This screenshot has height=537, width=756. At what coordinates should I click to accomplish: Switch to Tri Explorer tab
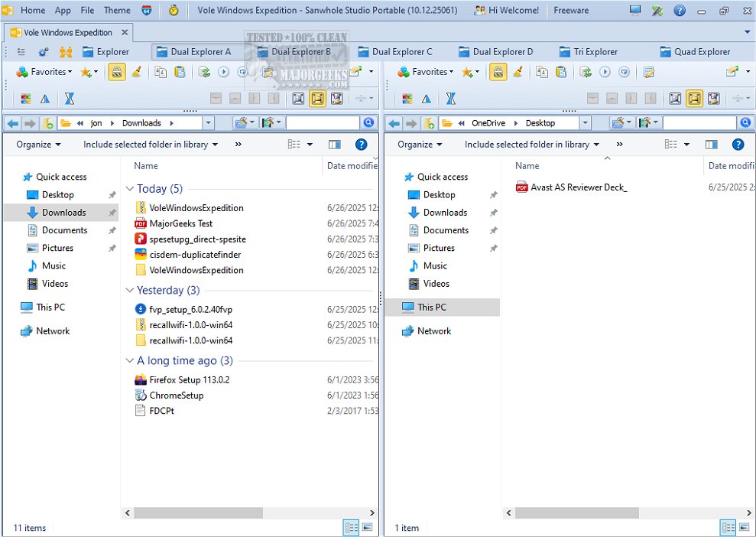[x=589, y=51]
